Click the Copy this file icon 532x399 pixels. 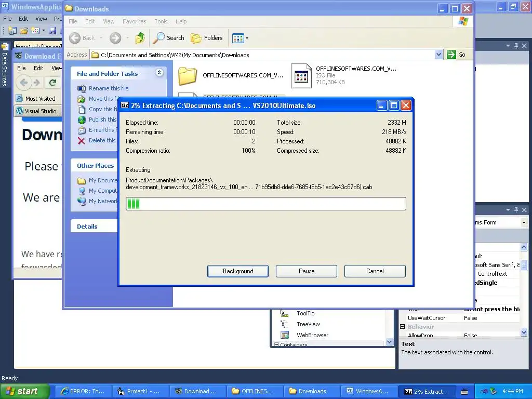coord(82,109)
